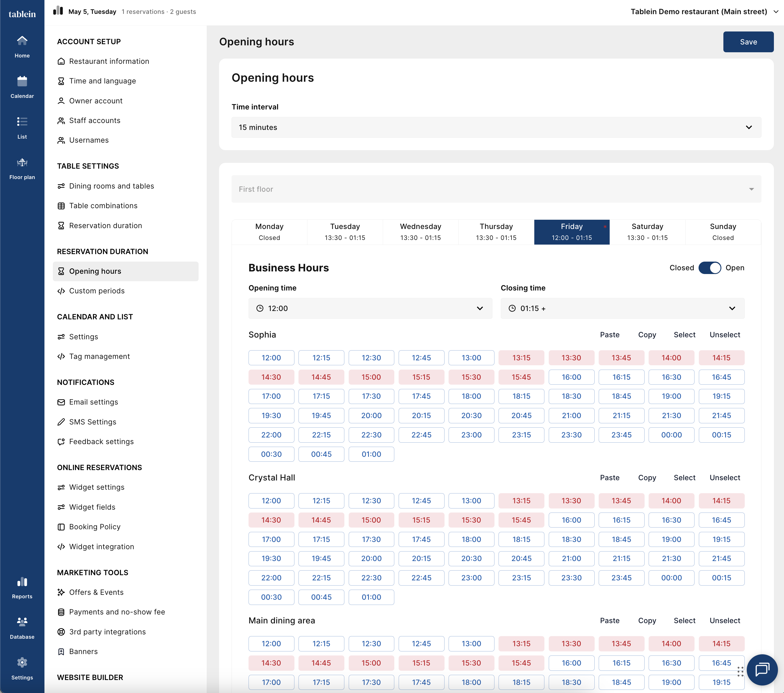Toggle the 15:00 slot in Main dining area
The height and width of the screenshot is (693, 784).
coord(371,663)
